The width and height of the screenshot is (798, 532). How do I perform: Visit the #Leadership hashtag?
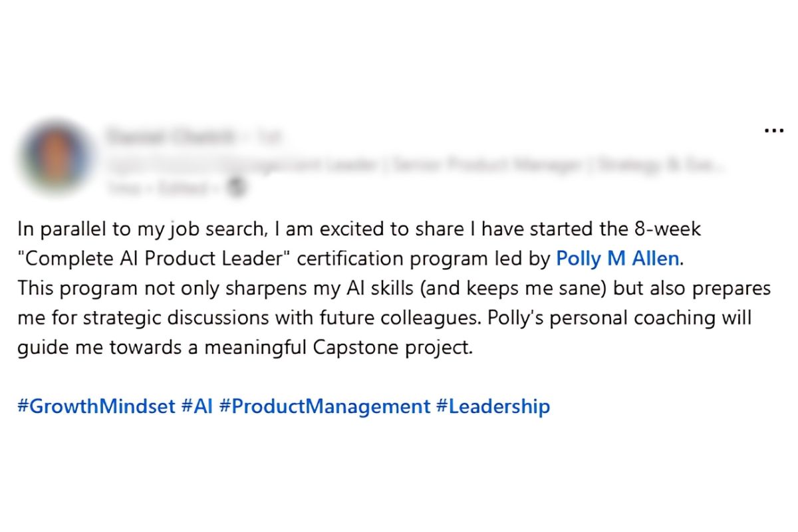click(493, 406)
